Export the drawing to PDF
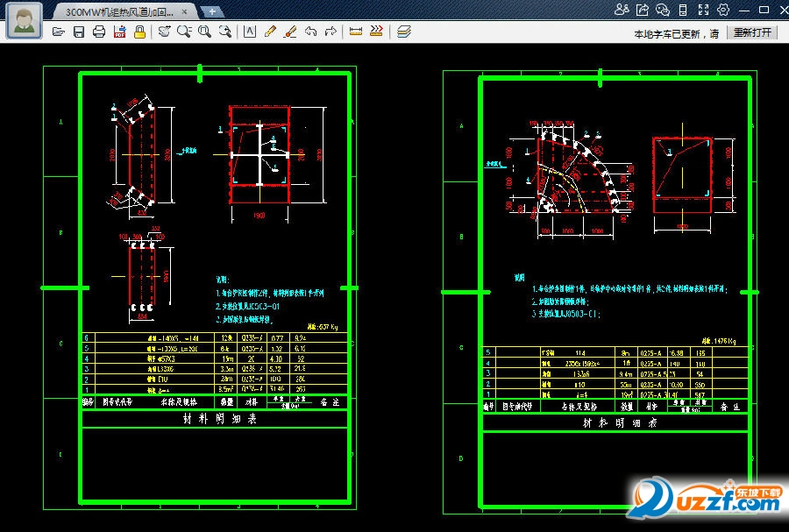Screen dimensions: 789x532 pos(119,32)
